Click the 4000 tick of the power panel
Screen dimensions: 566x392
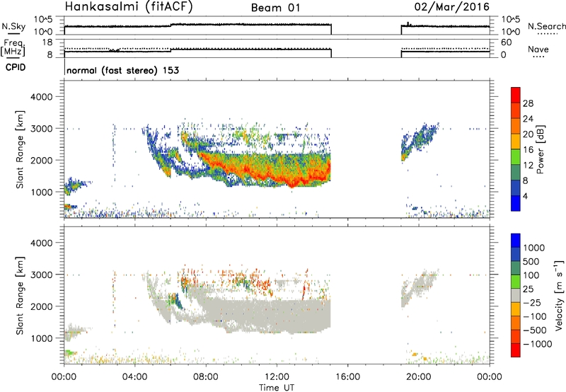coord(42,97)
